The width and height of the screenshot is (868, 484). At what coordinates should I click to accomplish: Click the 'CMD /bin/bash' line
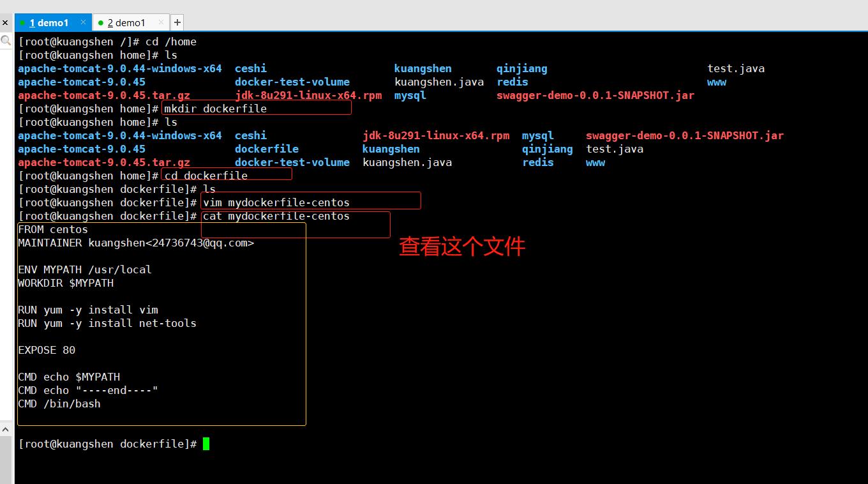point(59,404)
